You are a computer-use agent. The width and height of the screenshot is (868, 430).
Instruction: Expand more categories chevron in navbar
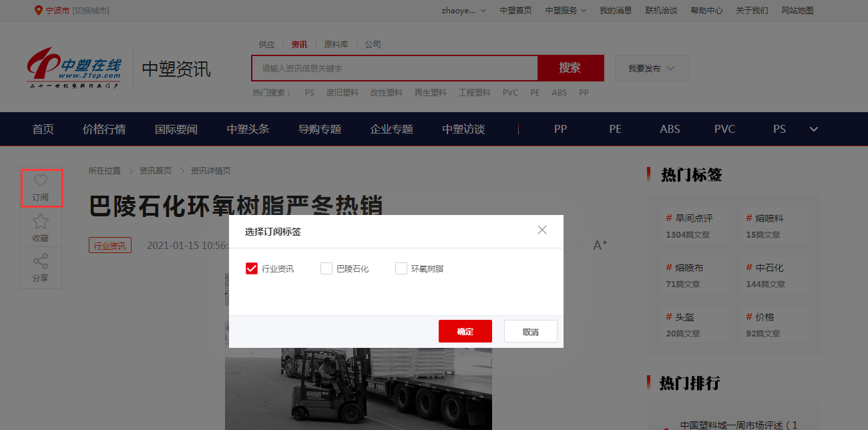click(x=814, y=130)
